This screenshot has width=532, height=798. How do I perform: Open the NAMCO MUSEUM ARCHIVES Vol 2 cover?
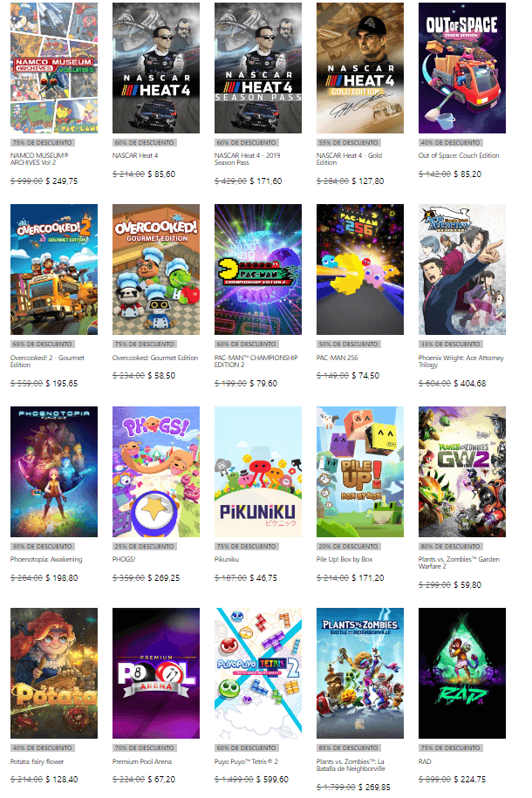[54, 68]
